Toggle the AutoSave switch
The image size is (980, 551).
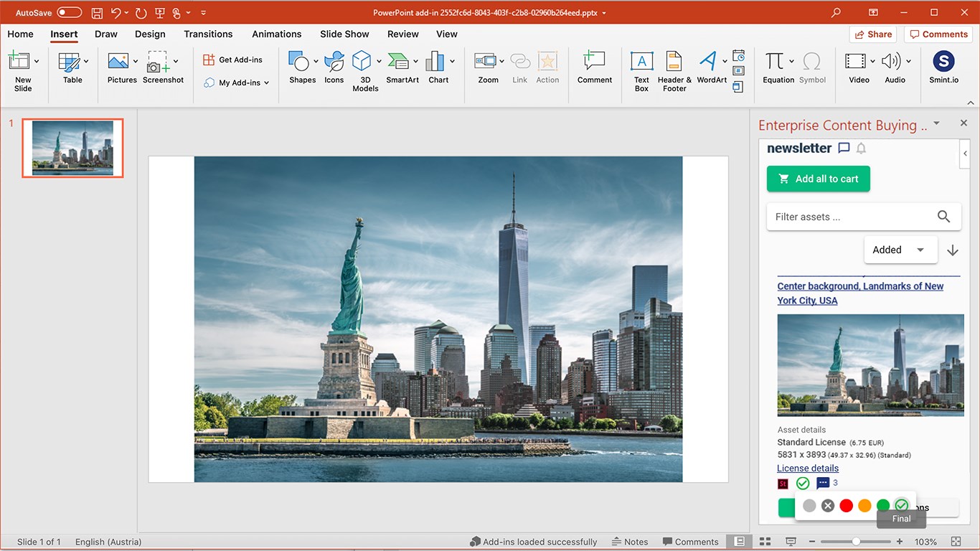pyautogui.click(x=70, y=13)
